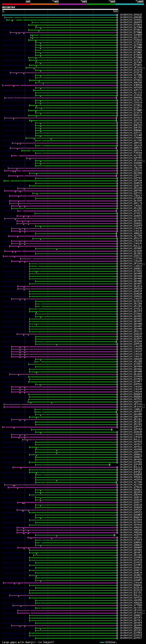Select hit UniRef100_C5DXL0
Image resolution: width=146 pixels, height=644 pixels.
click(x=131, y=196)
